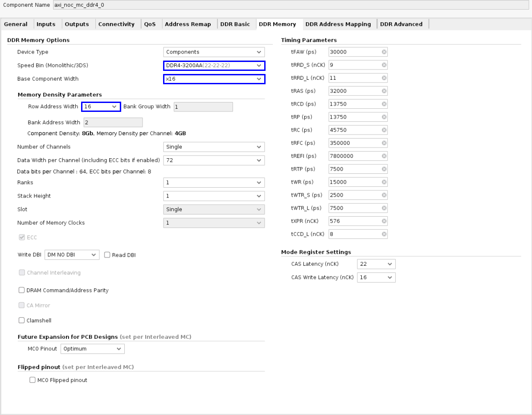Expand the Base Component Width dropdown
Screen dimensions: 532x415
(214, 79)
